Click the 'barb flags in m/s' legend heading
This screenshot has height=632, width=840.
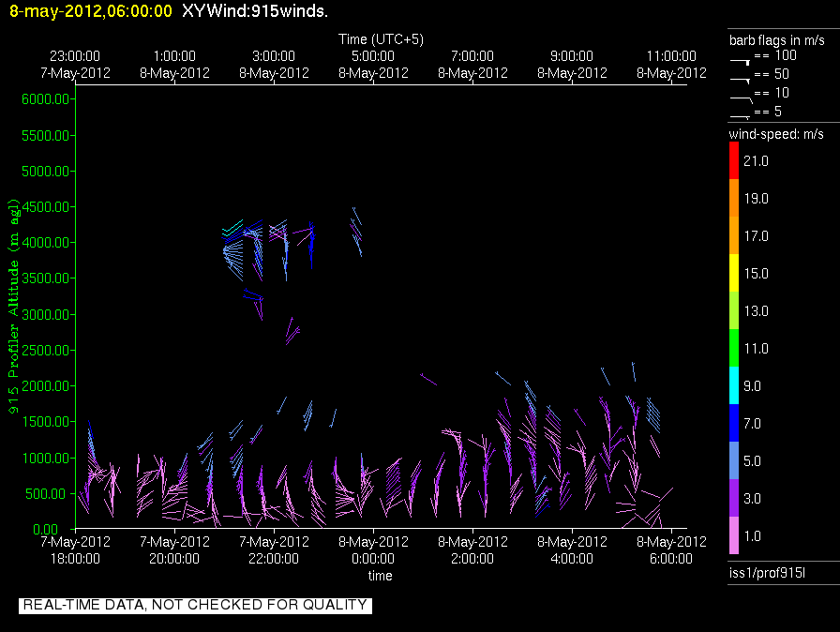pyautogui.click(x=777, y=40)
